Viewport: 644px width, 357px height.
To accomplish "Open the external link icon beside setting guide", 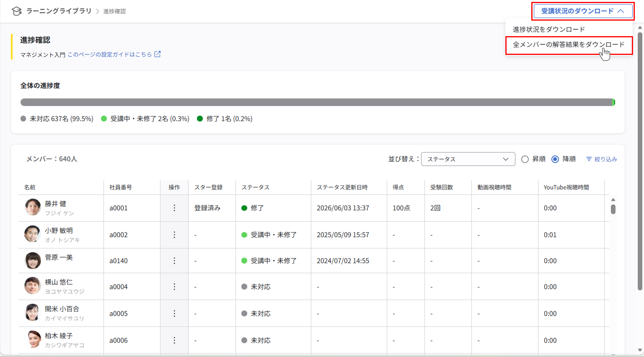I will 157,54.
